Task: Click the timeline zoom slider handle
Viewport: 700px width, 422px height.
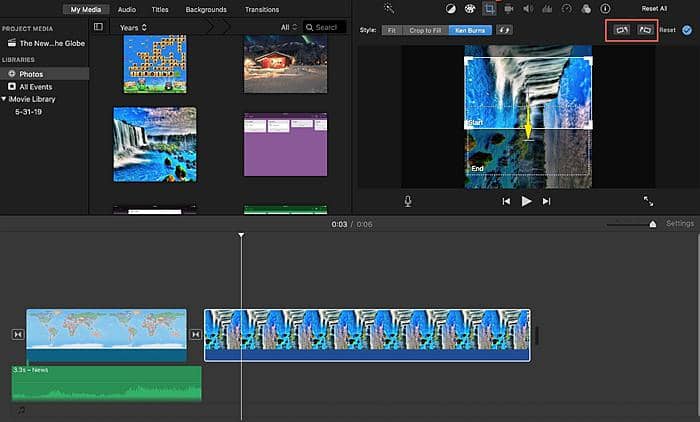Action: tap(653, 224)
